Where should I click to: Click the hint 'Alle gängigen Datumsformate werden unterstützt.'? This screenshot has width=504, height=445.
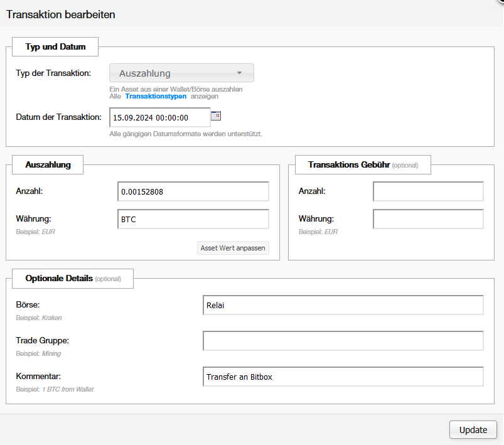[x=186, y=134]
